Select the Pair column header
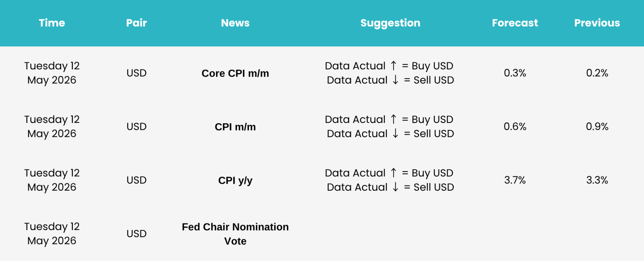The width and height of the screenshot is (644, 262). click(x=137, y=23)
